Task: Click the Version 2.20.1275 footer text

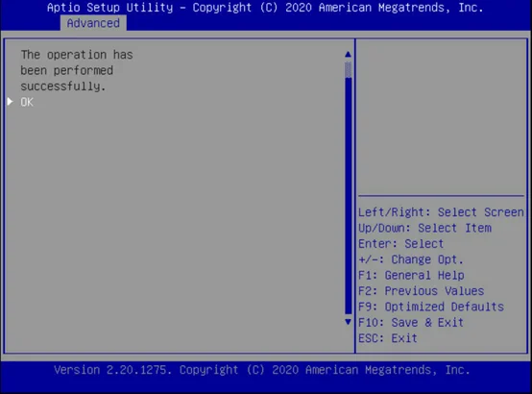Action: [262, 370]
